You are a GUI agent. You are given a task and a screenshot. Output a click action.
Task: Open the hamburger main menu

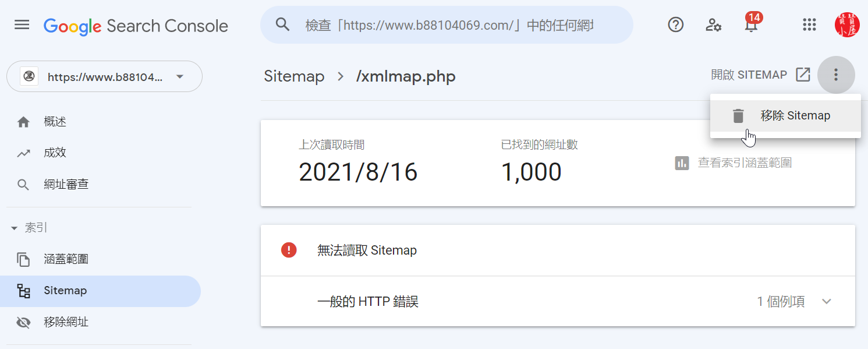coord(22,25)
